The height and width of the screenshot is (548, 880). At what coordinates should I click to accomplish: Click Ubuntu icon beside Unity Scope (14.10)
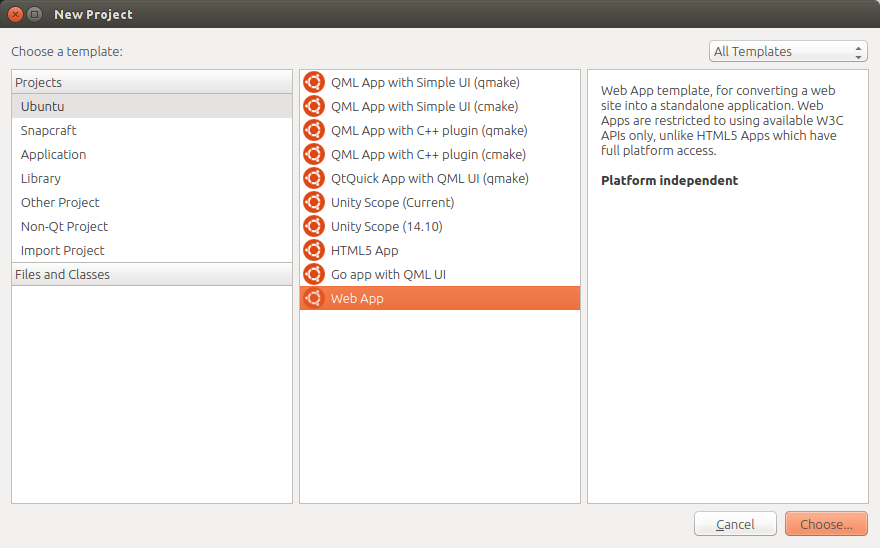click(314, 226)
